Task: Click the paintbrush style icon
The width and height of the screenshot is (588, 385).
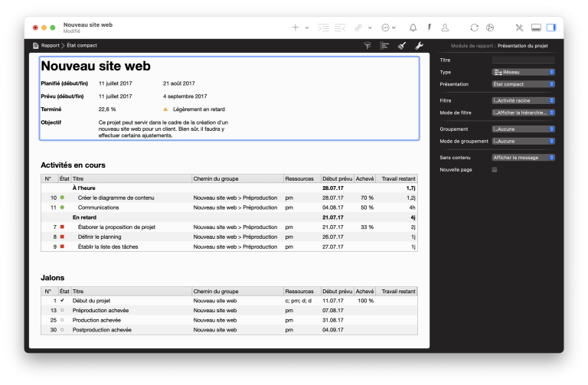Action: pos(402,46)
